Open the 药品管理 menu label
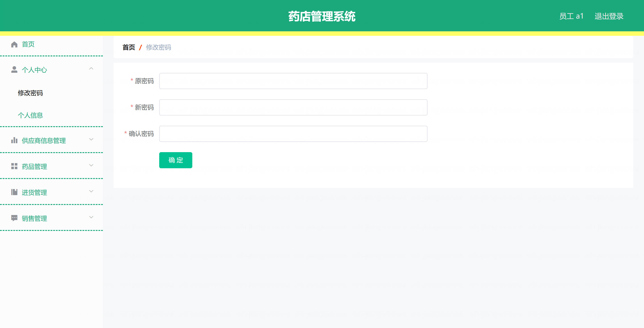 coord(34,167)
